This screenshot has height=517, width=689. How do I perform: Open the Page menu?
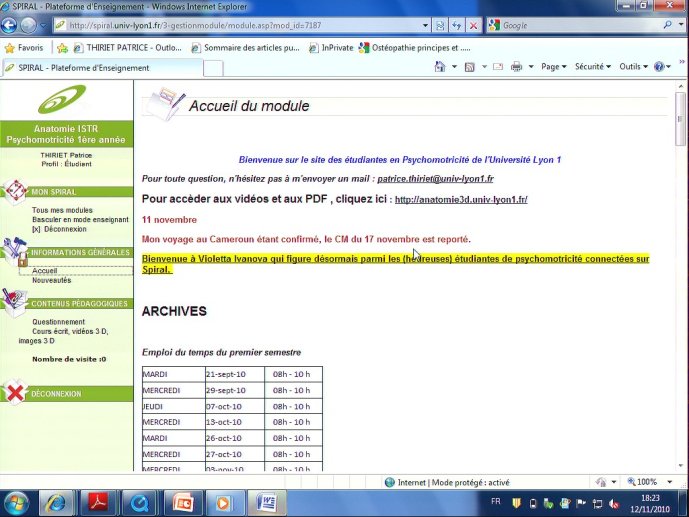point(554,67)
